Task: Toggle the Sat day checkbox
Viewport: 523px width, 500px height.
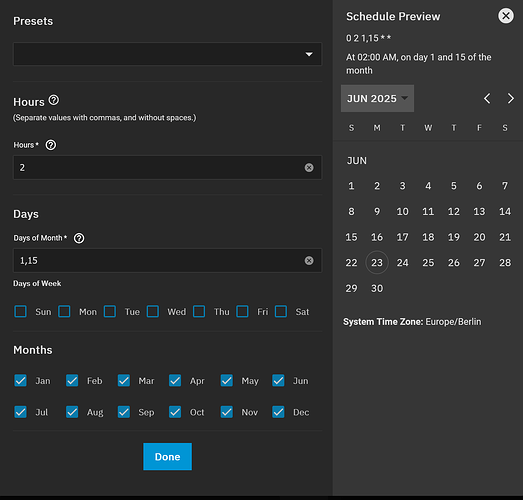Action: tap(281, 312)
